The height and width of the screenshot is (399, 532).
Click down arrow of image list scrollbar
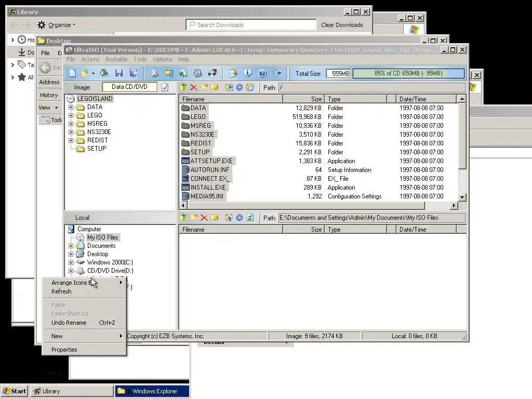pyautogui.click(x=462, y=197)
